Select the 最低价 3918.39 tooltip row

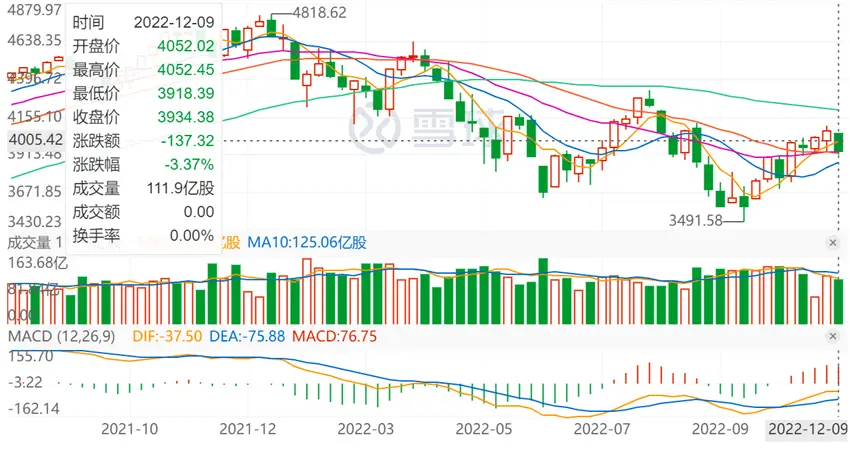(144, 93)
